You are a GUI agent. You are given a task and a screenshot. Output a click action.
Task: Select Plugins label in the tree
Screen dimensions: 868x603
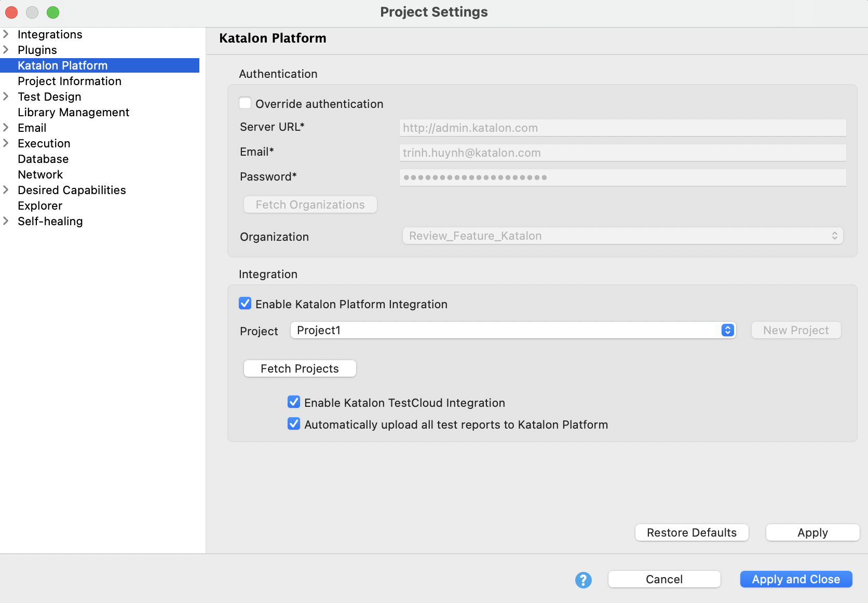coord(37,50)
